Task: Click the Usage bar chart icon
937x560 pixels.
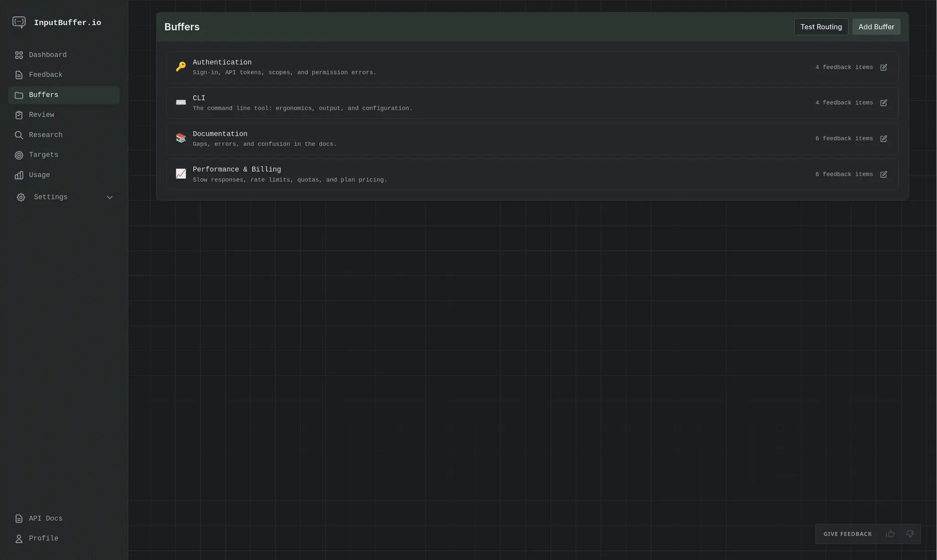Action: (19, 175)
